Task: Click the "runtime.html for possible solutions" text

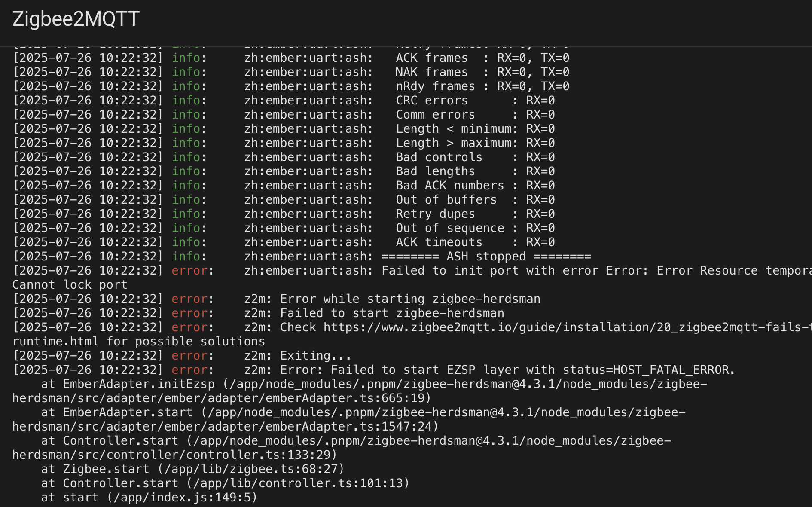Action: tap(139, 342)
